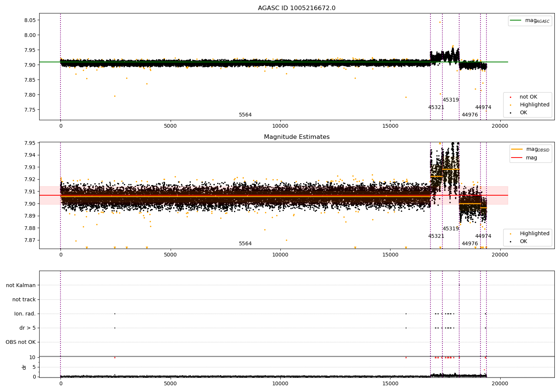
Task: Click the 'not track' axis label
Action: tap(24, 300)
